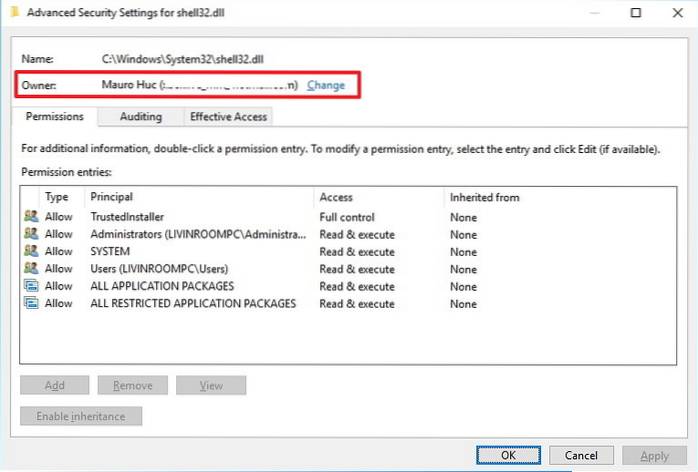Image resolution: width=698 pixels, height=472 pixels.
Task: Select ALL RESTRICTED APPLICATION PACKAGES principal
Action: (193, 303)
